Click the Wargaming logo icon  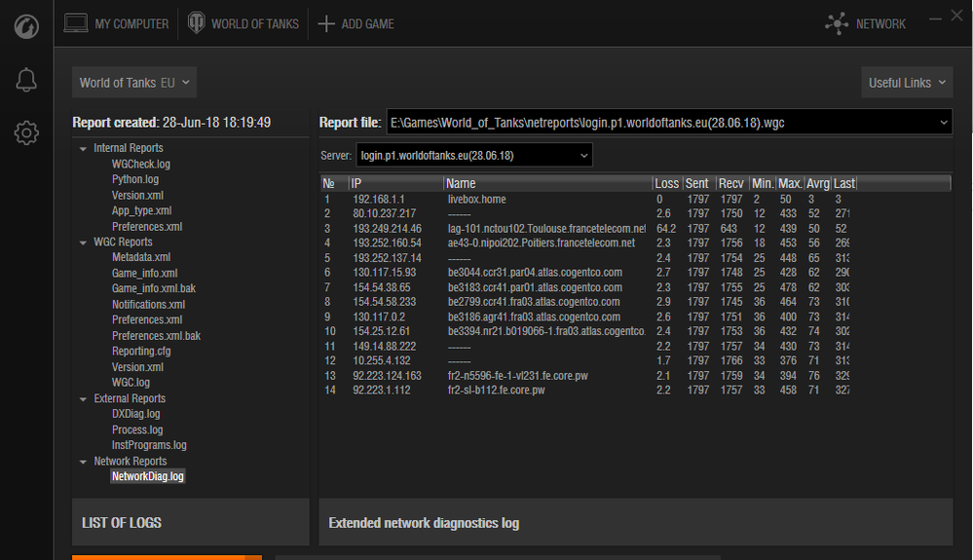point(26,26)
